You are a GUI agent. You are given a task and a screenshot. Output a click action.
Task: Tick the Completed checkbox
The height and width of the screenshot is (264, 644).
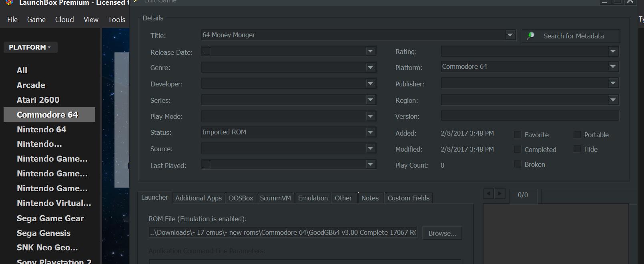[518, 150]
